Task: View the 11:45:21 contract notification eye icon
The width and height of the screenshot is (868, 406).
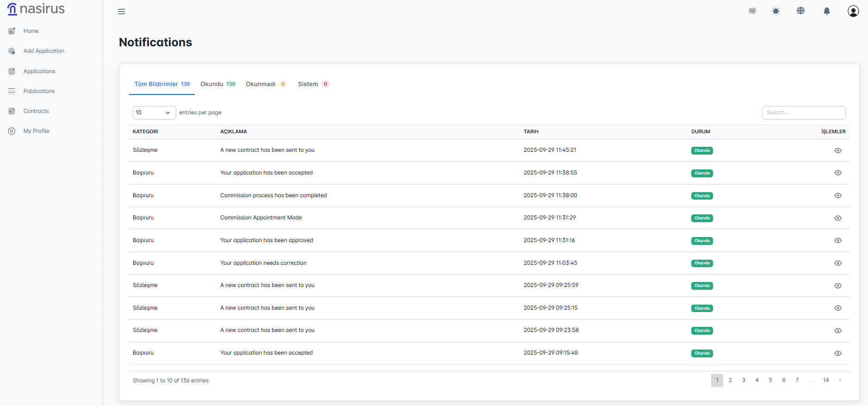Action: pos(837,150)
